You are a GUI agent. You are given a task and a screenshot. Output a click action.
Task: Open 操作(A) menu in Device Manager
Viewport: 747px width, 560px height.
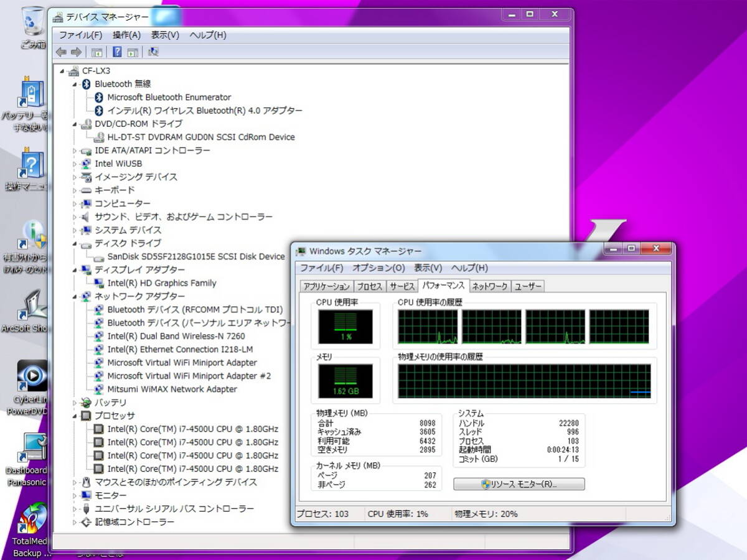(x=126, y=35)
